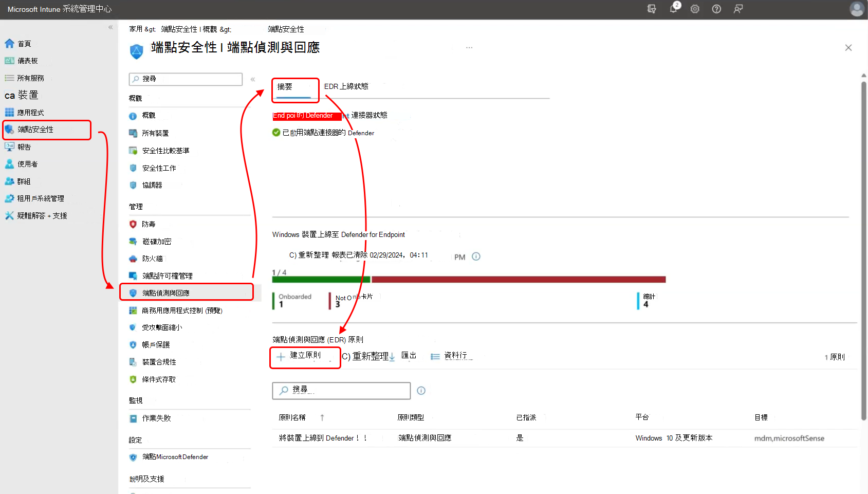Click the 安全性比較基準 icon
Viewport: 868px width, 494px height.
click(133, 151)
